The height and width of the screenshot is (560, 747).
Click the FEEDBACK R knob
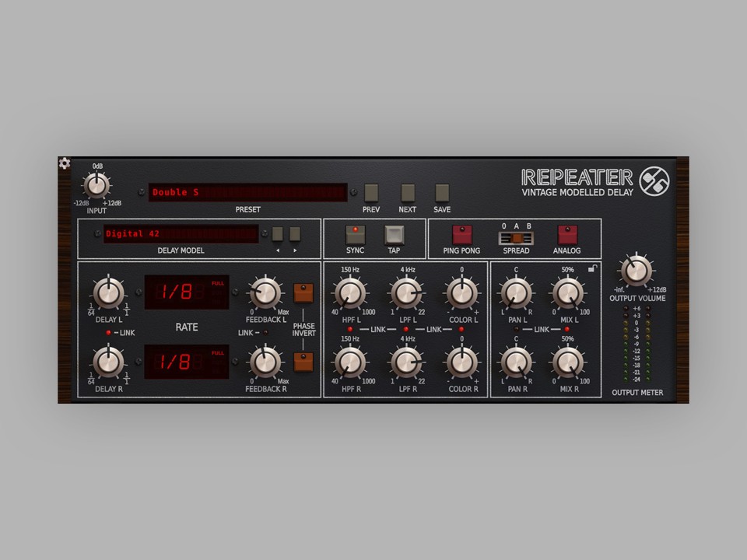pos(265,362)
